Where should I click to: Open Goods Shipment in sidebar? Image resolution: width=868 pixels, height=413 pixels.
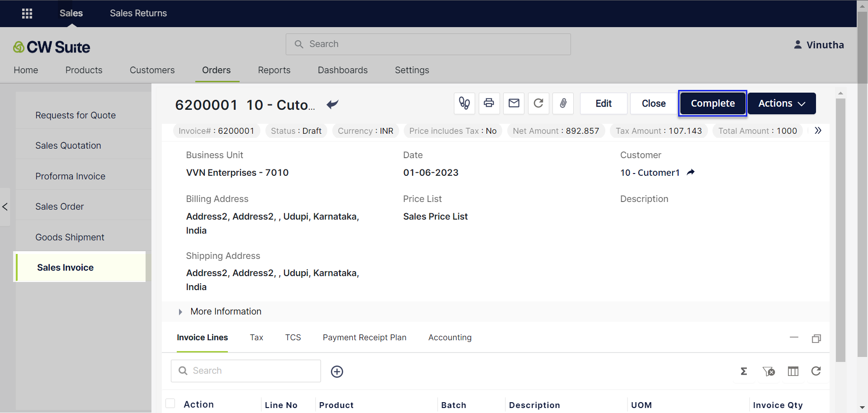point(70,237)
